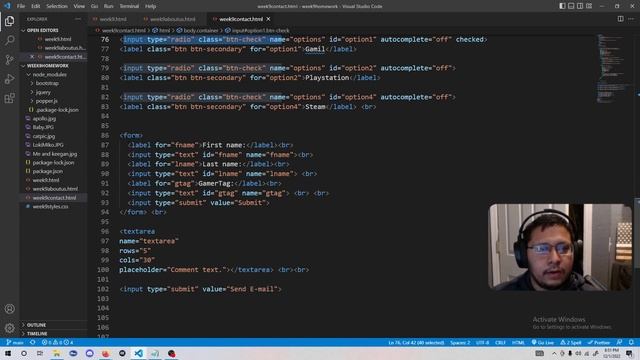Open Explorer panel more actions ellipsis

(78, 19)
